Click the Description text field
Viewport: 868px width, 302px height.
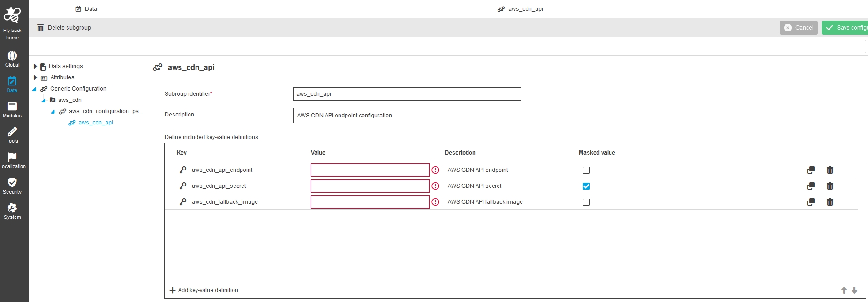(407, 116)
